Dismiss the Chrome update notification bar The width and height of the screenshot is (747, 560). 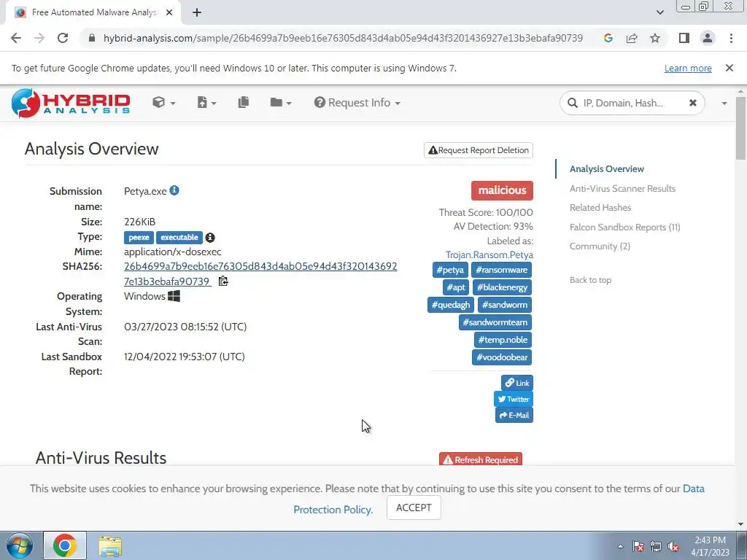coord(729,68)
